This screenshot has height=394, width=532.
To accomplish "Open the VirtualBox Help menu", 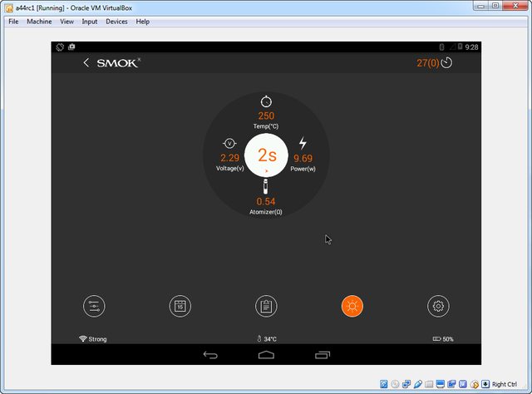I will pyautogui.click(x=142, y=22).
